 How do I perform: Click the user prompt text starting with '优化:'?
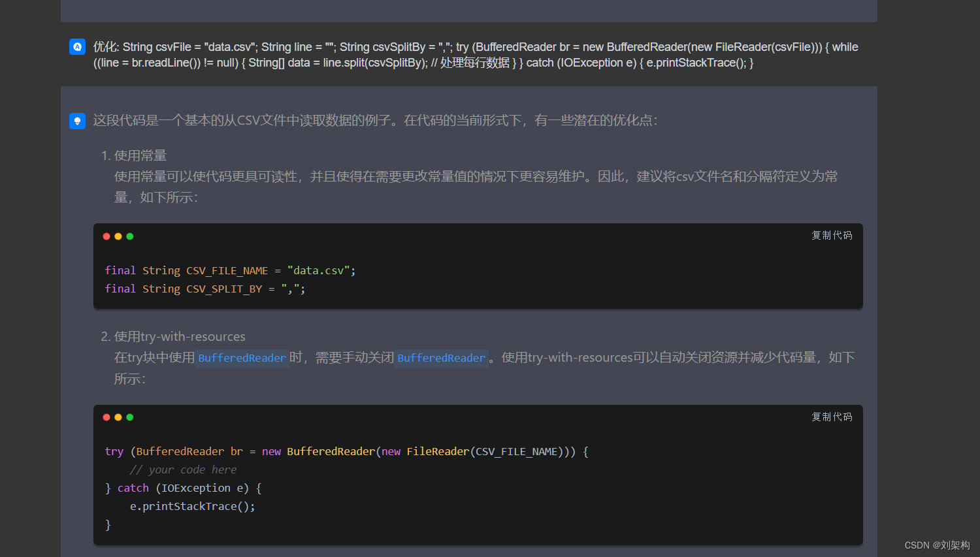click(x=476, y=55)
